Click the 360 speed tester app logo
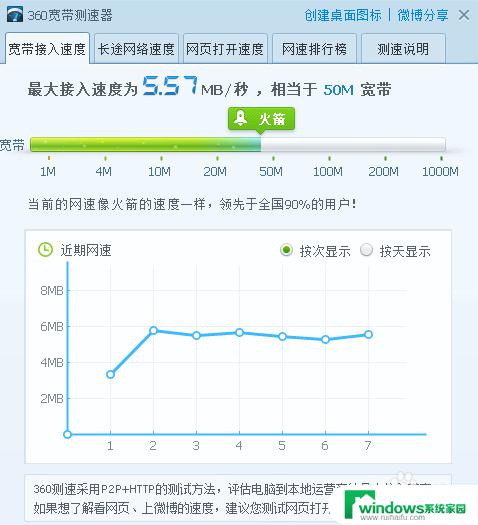Image resolution: width=478 pixels, height=525 pixels. click(15, 15)
